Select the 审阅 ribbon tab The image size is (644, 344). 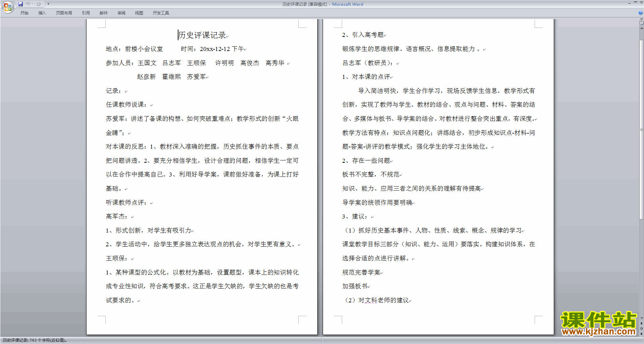pyautogui.click(x=121, y=13)
